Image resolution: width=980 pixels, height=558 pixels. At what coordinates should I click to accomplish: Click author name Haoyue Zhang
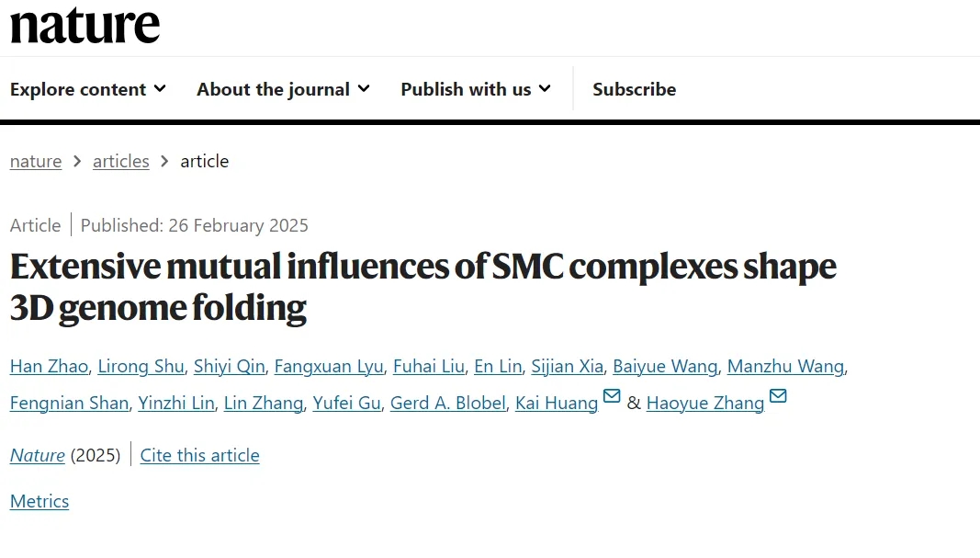[705, 403]
